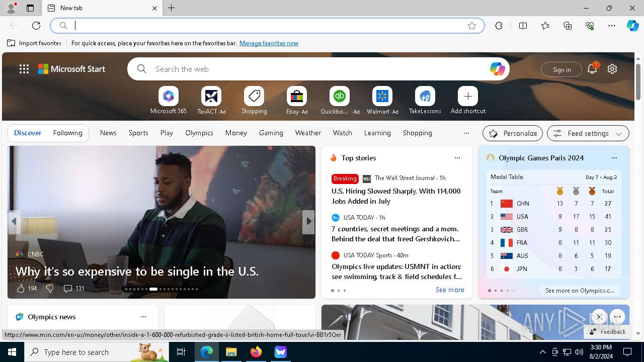Image resolution: width=644 pixels, height=362 pixels.
Task: Open Olympics news card options menu
Action: coord(143,317)
